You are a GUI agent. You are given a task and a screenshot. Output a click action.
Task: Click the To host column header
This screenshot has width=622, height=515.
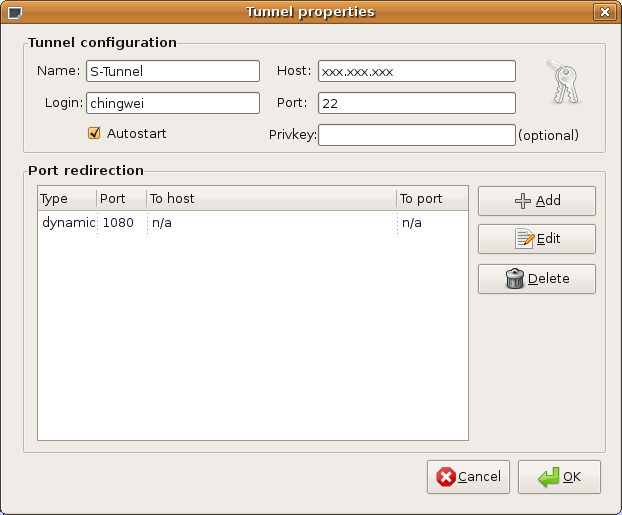click(271, 198)
